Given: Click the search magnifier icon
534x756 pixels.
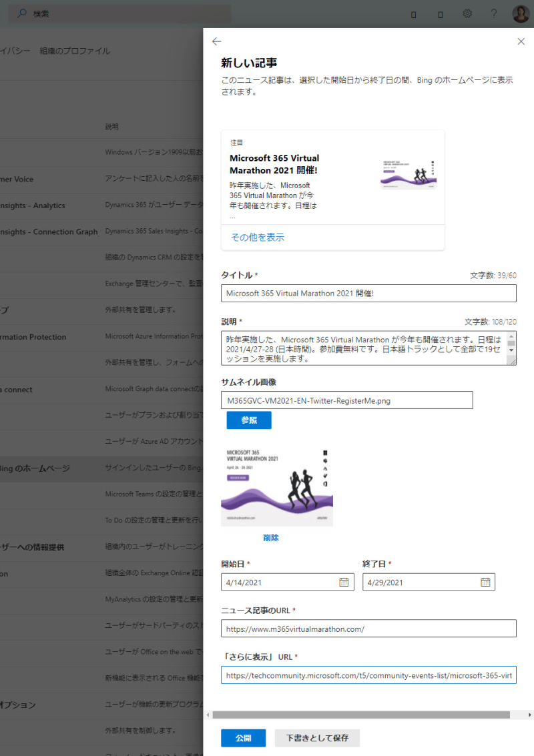Looking at the screenshot, I should tap(22, 13).
